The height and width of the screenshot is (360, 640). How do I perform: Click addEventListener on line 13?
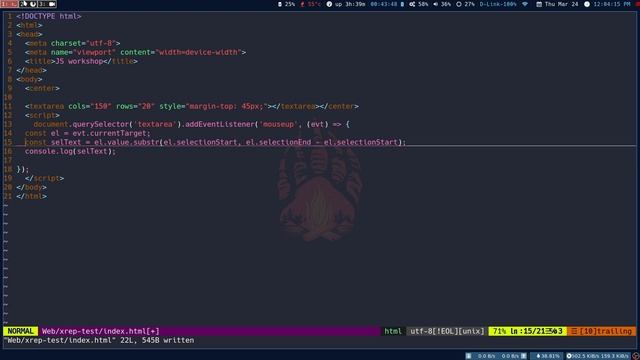click(x=220, y=124)
